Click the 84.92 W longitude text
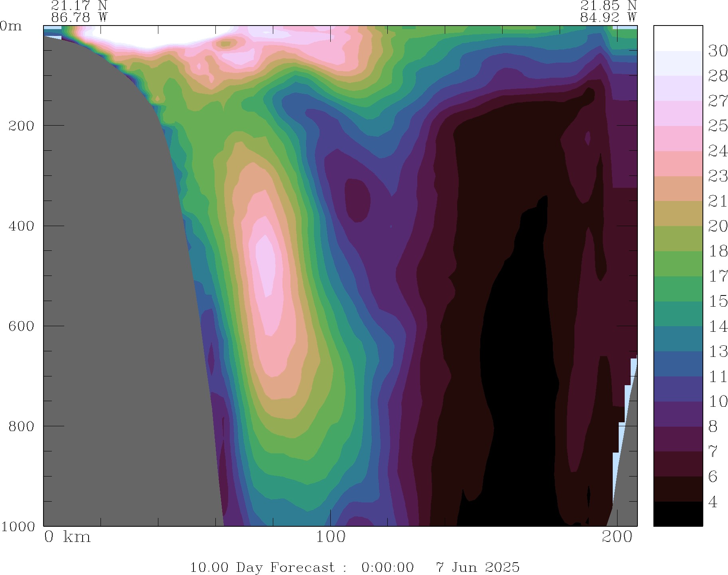The height and width of the screenshot is (575, 728). 608,18
